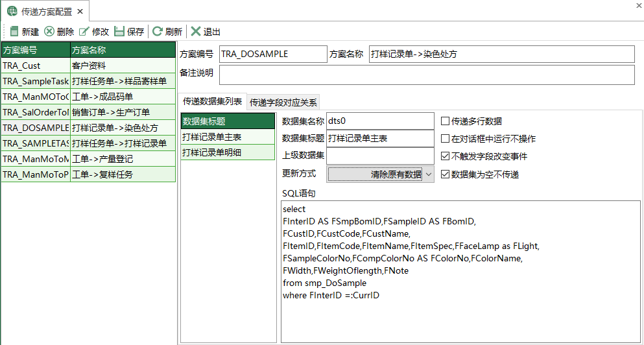Image resolution: width=644 pixels, height=345 pixels.
Task: Click the 删除 (Delete) toolbar icon
Action: [49, 32]
